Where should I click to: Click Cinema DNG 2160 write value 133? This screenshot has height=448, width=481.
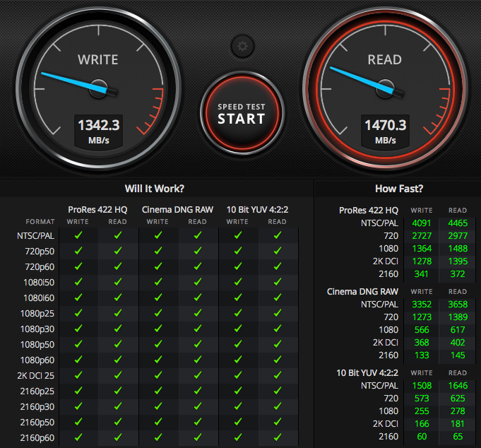pos(422,355)
